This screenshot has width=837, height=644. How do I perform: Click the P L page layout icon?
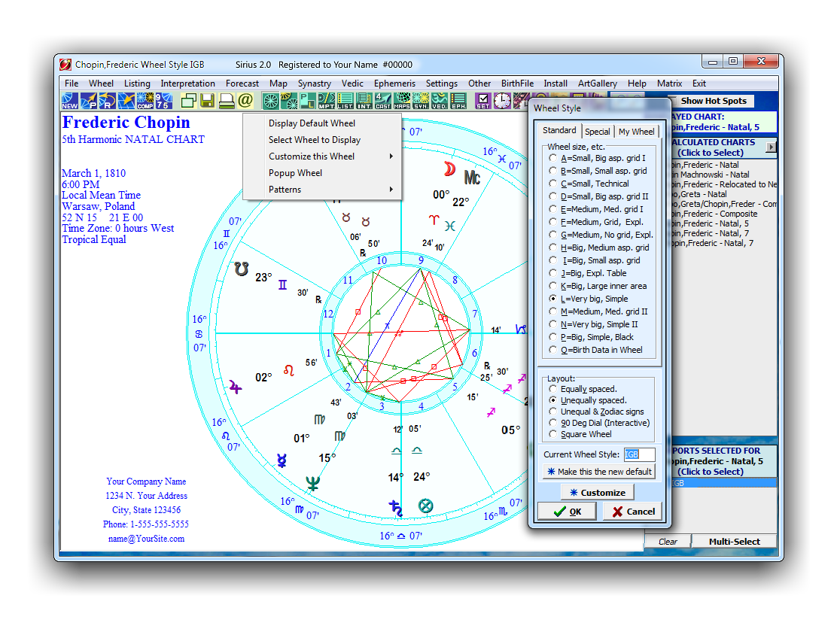(307, 101)
